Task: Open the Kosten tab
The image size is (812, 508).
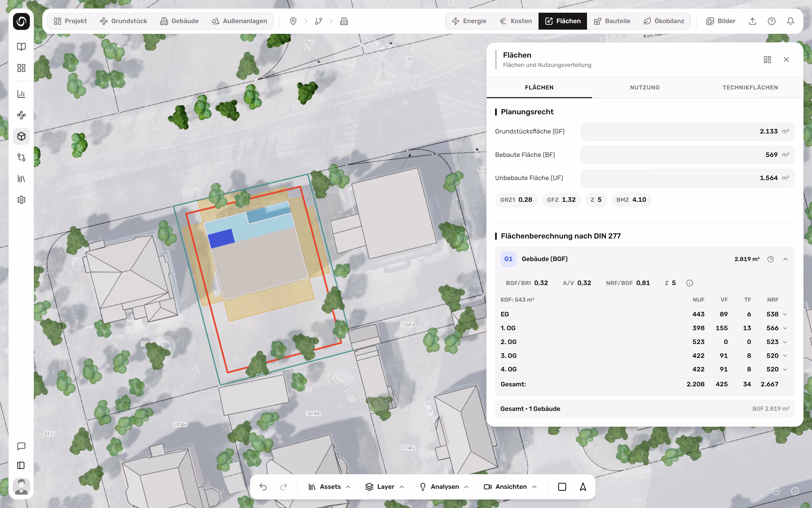Action: point(516,21)
